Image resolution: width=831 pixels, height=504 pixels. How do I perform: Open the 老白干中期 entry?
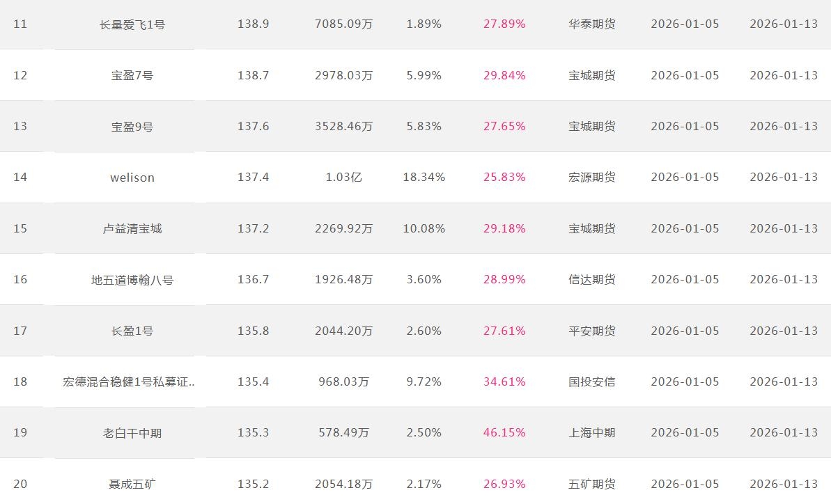132,433
